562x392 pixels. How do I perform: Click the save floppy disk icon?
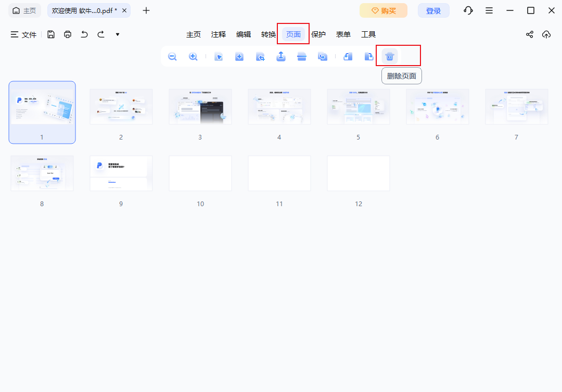[51, 34]
